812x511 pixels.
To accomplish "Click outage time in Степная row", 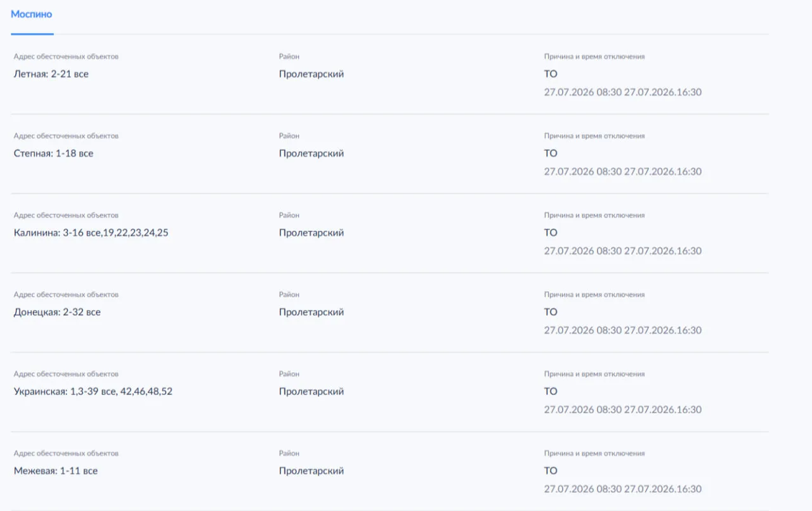I will [623, 172].
